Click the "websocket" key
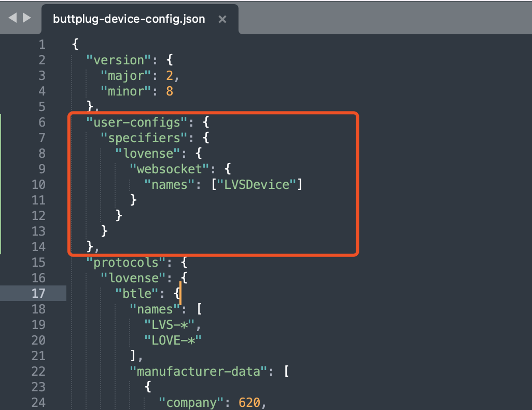This screenshot has height=410, width=532. pyautogui.click(x=170, y=169)
